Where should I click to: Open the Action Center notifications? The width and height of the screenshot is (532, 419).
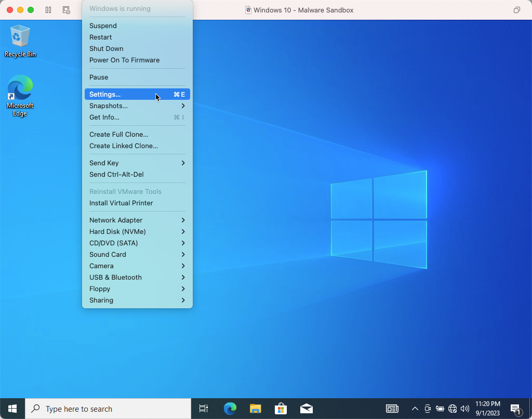coord(515,409)
